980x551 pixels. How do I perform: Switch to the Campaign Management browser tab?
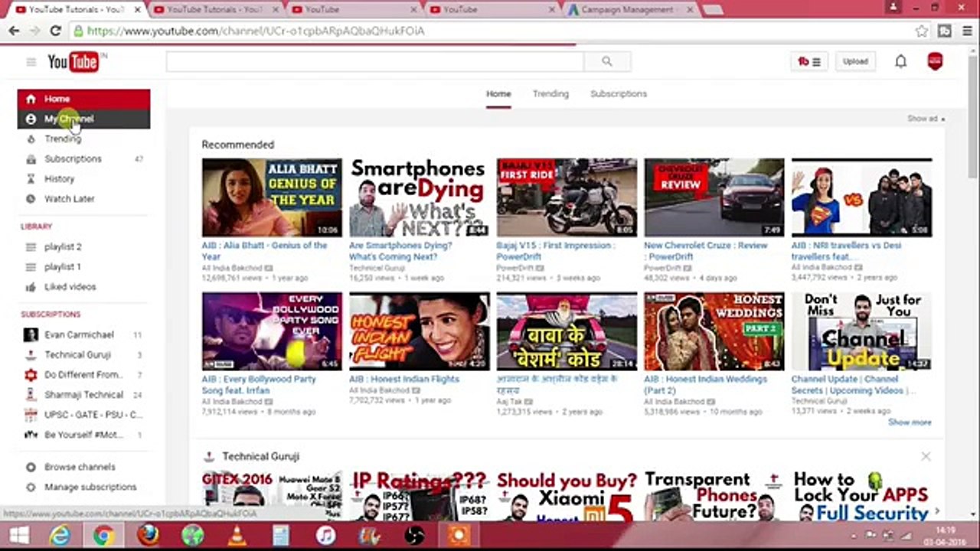[628, 10]
